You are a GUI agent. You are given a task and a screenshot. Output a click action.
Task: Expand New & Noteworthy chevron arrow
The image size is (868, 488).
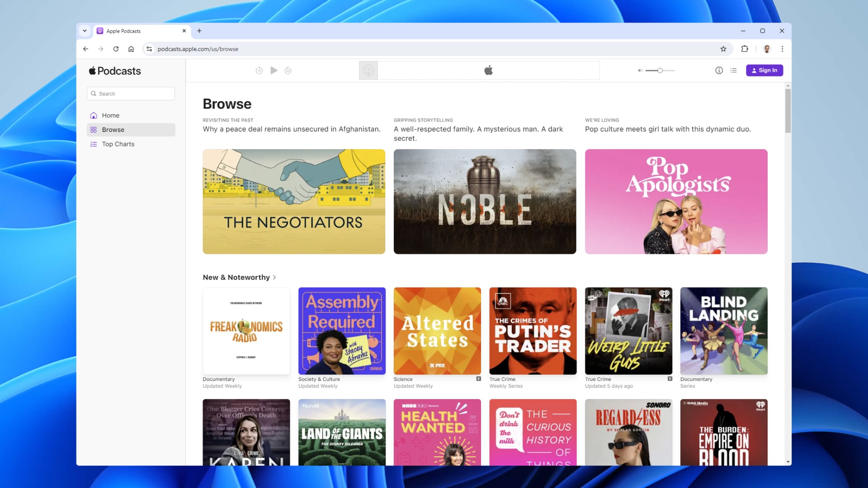[274, 277]
